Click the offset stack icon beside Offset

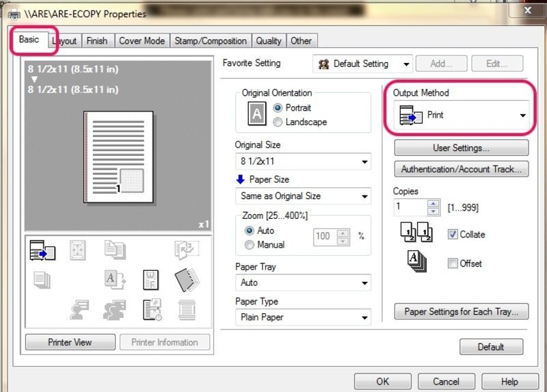416,263
